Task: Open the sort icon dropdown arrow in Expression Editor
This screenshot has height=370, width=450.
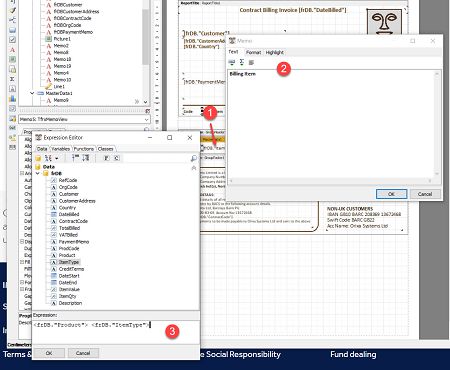Action: (57, 158)
